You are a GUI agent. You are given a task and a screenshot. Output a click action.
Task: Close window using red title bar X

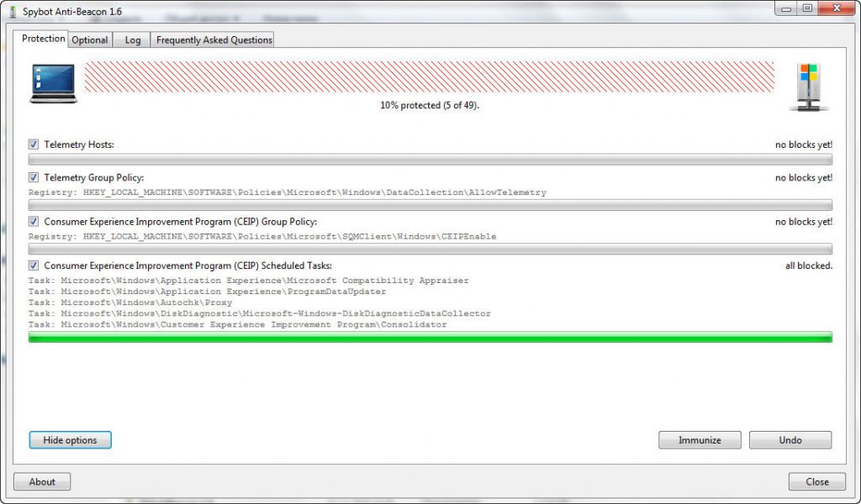click(837, 8)
